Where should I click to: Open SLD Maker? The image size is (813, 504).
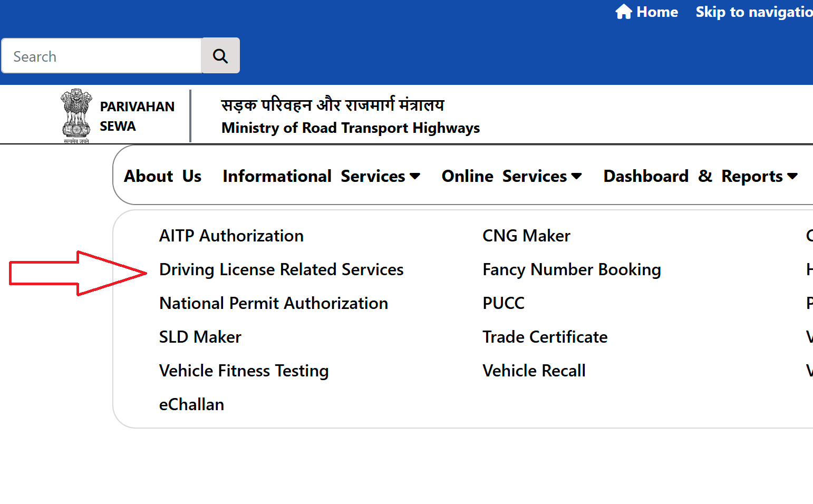200,337
